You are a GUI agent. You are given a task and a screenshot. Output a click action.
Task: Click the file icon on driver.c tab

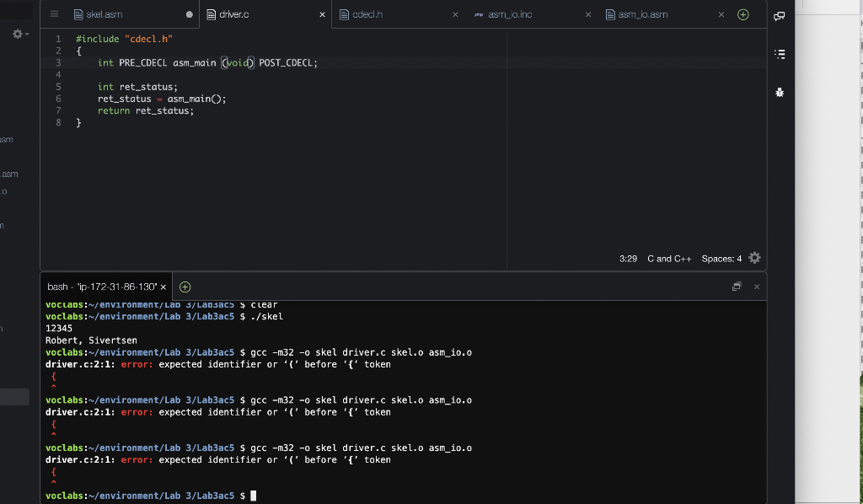[211, 15]
